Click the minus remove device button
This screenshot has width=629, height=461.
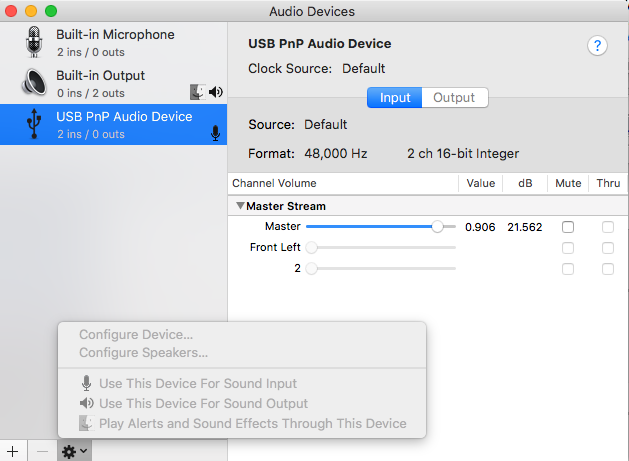pyautogui.click(x=42, y=451)
